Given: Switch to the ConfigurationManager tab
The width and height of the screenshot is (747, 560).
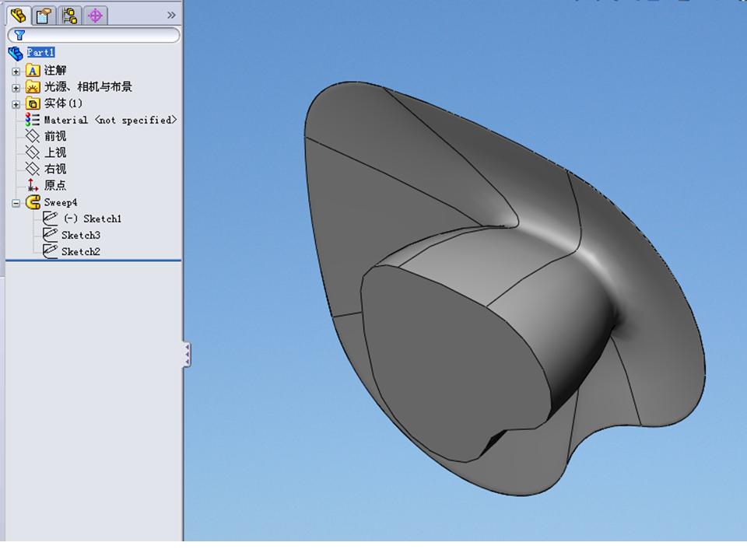Looking at the screenshot, I should point(70,16).
